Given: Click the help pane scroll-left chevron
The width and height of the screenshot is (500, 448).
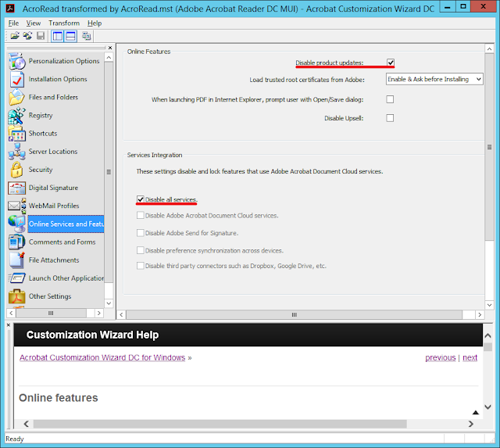Looking at the screenshot, I should coord(27,424).
